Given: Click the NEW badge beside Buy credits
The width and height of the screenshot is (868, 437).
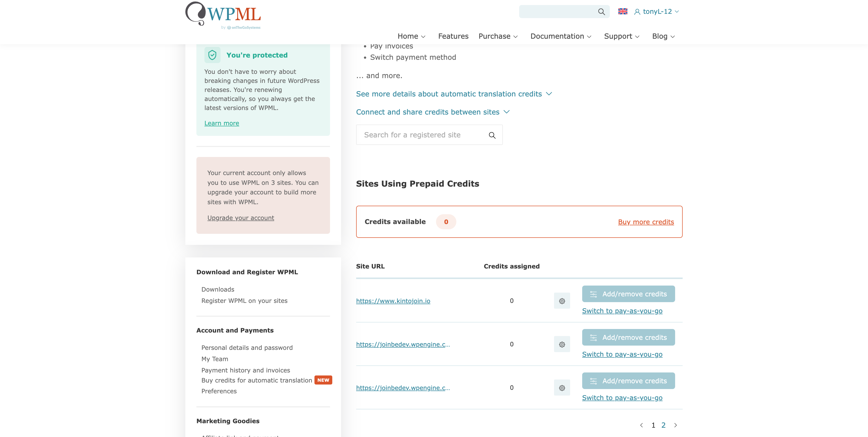Looking at the screenshot, I should [x=323, y=380].
